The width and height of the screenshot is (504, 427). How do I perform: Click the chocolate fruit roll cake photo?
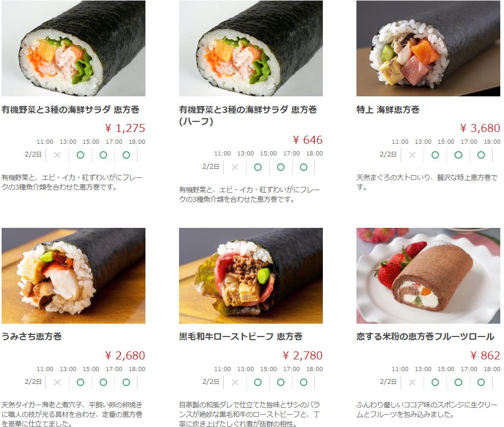click(428, 276)
